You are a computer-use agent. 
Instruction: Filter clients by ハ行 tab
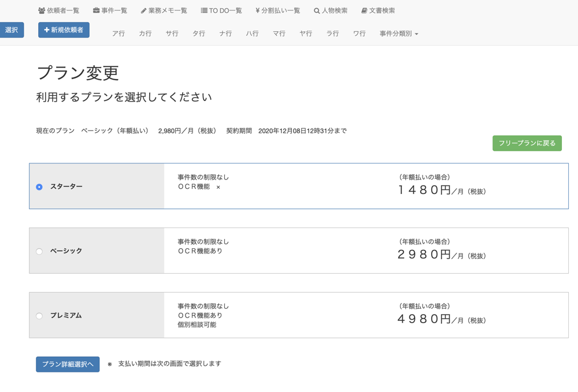(x=252, y=33)
